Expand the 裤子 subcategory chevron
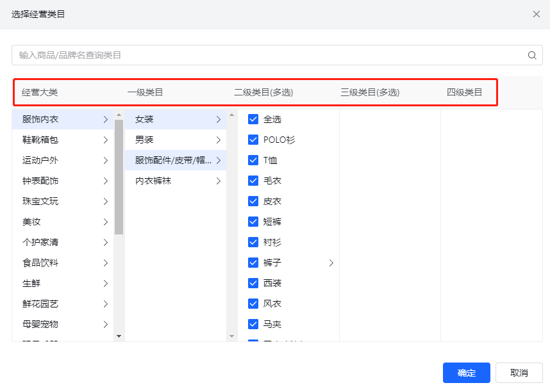550x392 pixels. click(x=331, y=263)
